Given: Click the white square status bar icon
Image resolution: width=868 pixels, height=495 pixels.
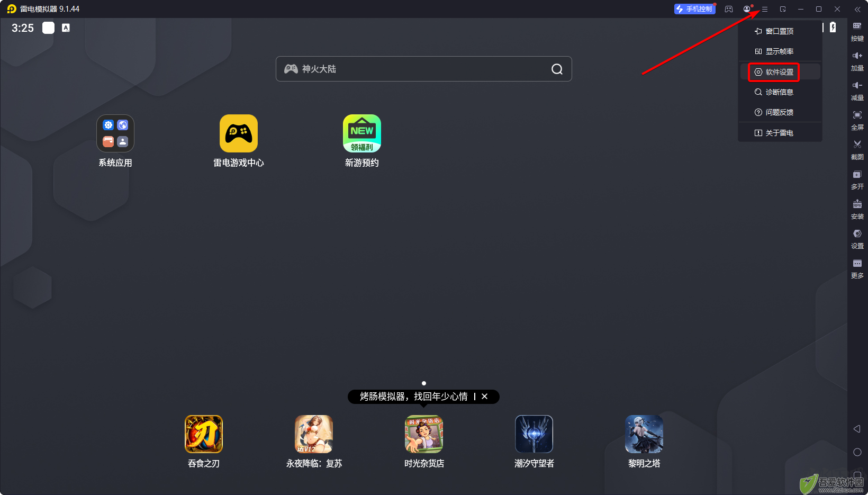Looking at the screenshot, I should (x=48, y=28).
